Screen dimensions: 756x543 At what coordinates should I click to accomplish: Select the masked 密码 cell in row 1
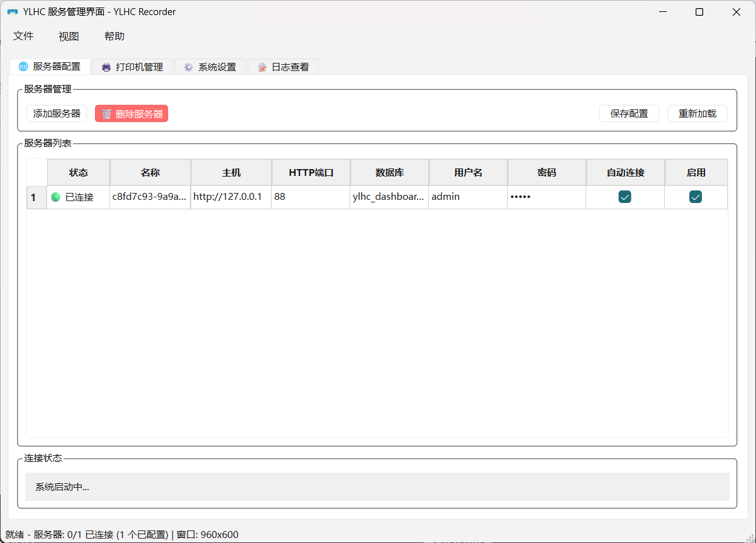click(x=546, y=197)
